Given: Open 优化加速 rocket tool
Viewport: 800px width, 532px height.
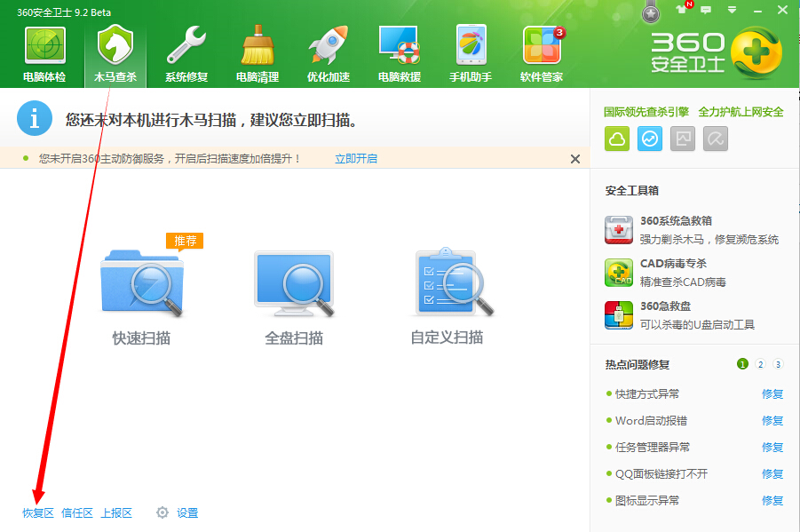Looking at the screenshot, I should coord(328,45).
